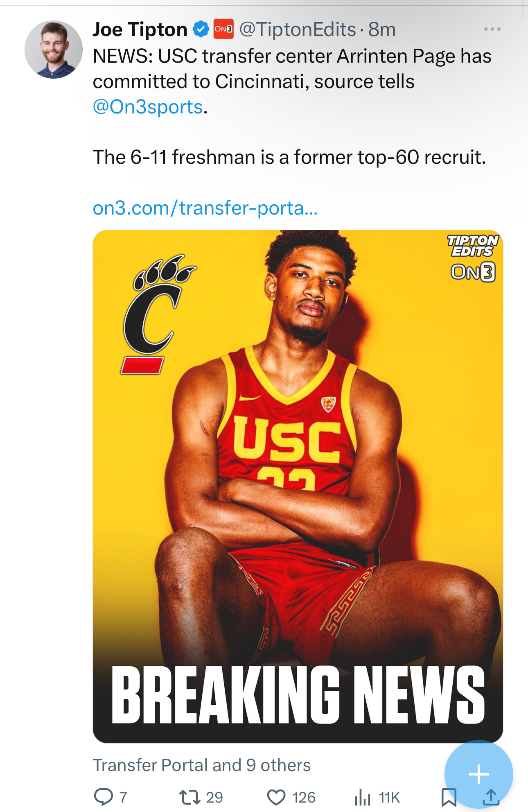Tap the blue verified checkmark badge
Screen dimensions: 528x812
pyautogui.click(x=201, y=29)
